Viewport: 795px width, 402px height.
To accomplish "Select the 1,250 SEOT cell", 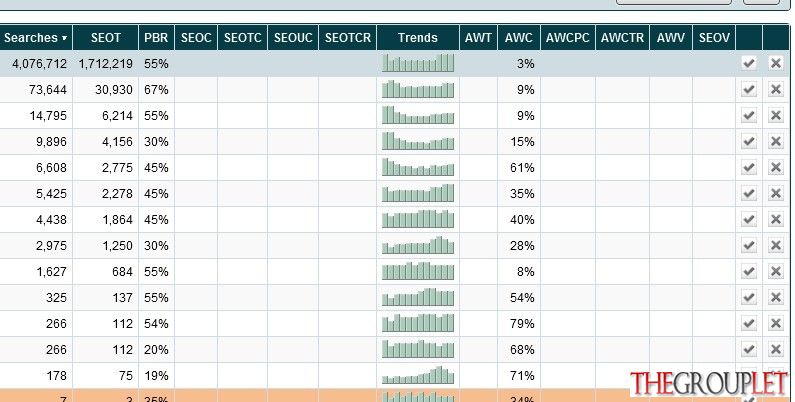I will click(x=105, y=246).
